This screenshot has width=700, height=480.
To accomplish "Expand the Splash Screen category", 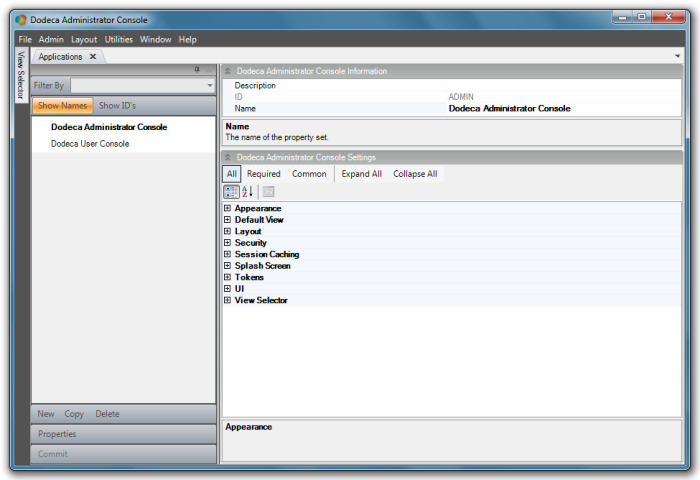I will [x=227, y=266].
